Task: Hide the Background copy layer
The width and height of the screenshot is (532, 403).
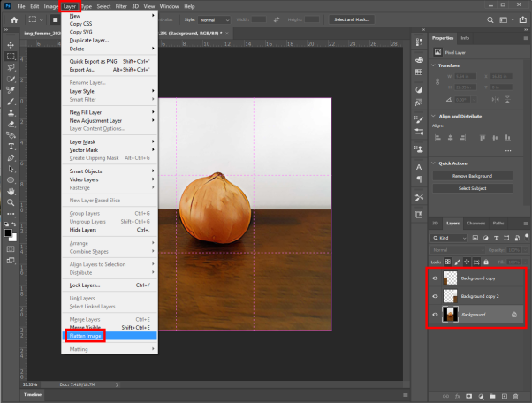Action: point(435,278)
